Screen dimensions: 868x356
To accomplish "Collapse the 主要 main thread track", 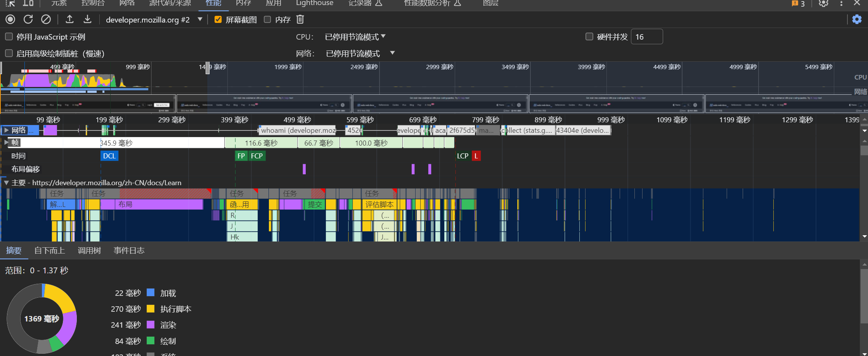I will point(6,182).
